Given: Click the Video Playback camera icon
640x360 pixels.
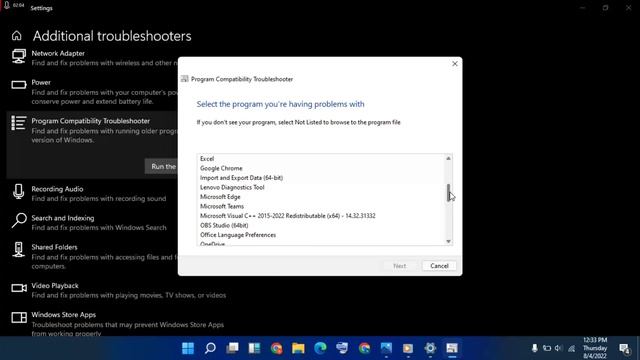Looking at the screenshot, I should [x=19, y=288].
